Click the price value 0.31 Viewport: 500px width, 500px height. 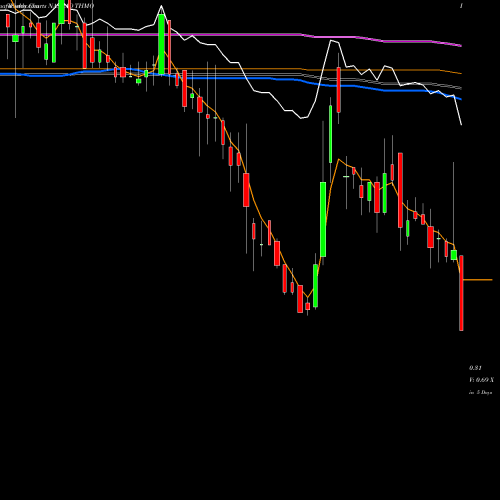click(x=475, y=368)
